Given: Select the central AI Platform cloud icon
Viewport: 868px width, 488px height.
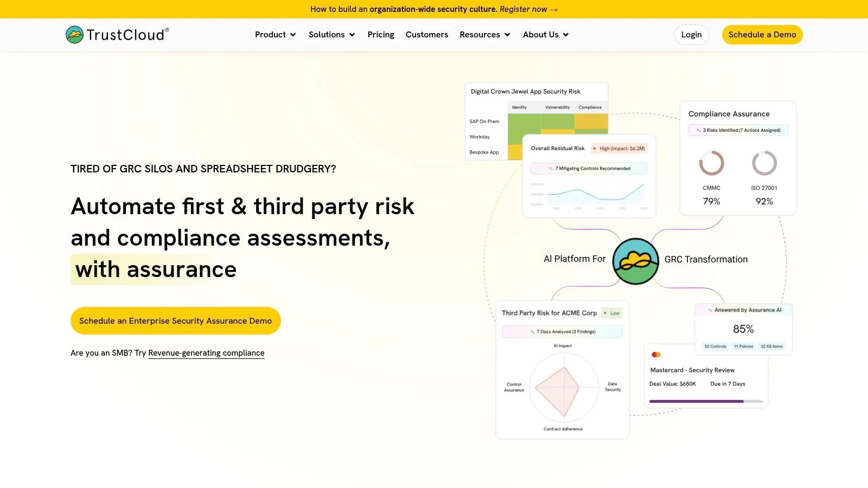Looking at the screenshot, I should pyautogui.click(x=636, y=261).
